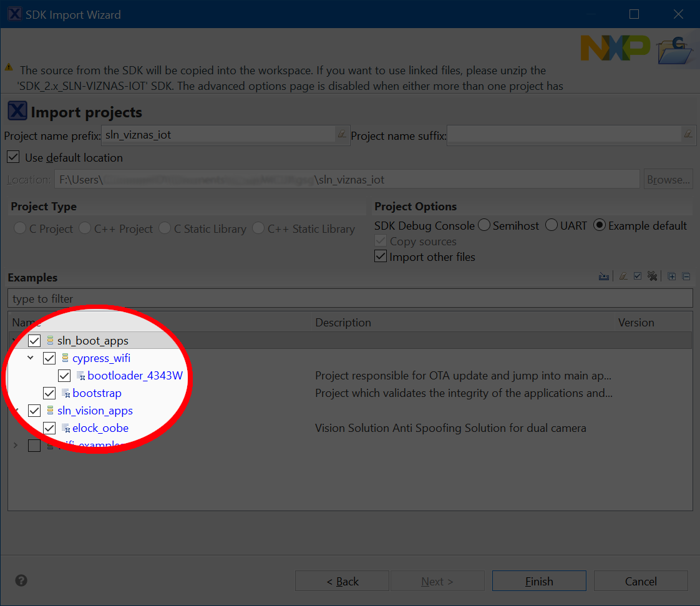
Task: Select the elock_oobe example item
Action: click(x=100, y=428)
